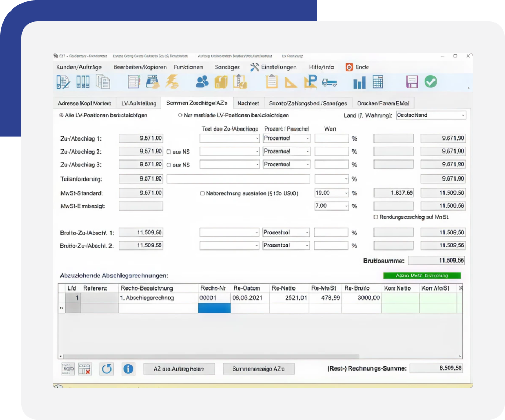Click the 'AZ aus Auftrag holen' button

coord(179,369)
